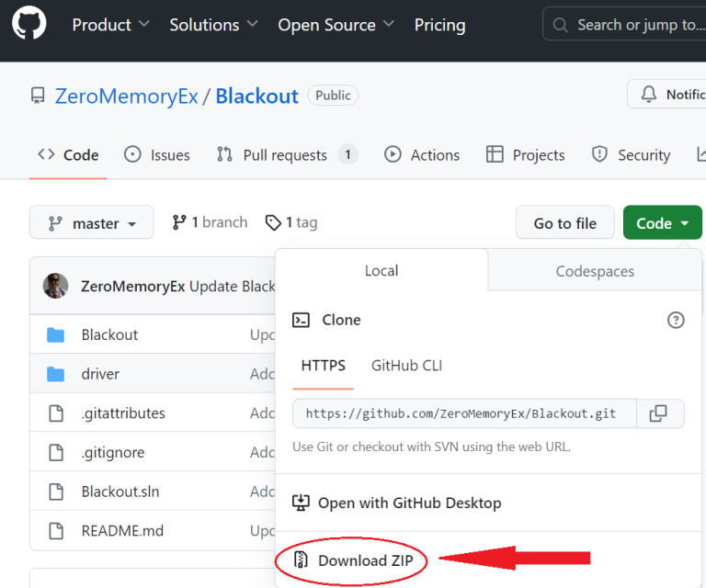
Task: Open the Solutions dropdown menu
Action: click(213, 25)
